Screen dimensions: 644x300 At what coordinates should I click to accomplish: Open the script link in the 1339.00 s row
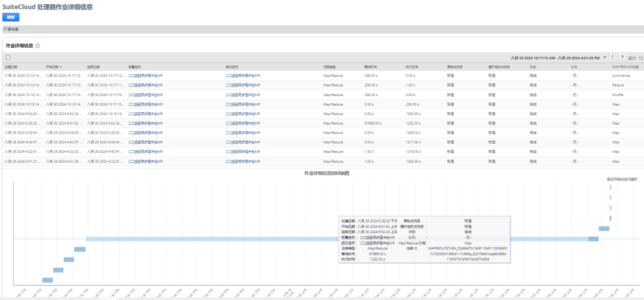point(243,133)
